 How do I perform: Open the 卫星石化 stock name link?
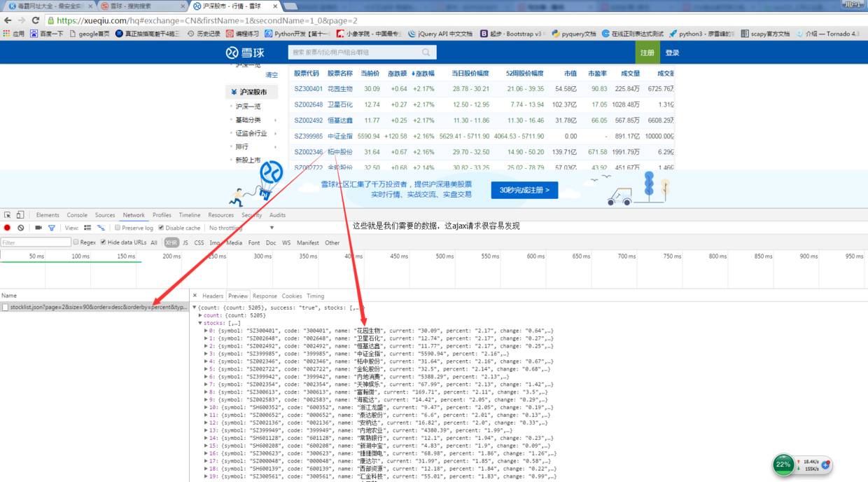pos(340,104)
